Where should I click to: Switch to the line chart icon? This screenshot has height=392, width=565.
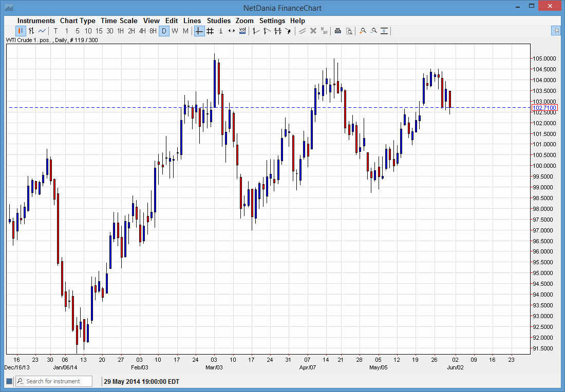pos(42,31)
